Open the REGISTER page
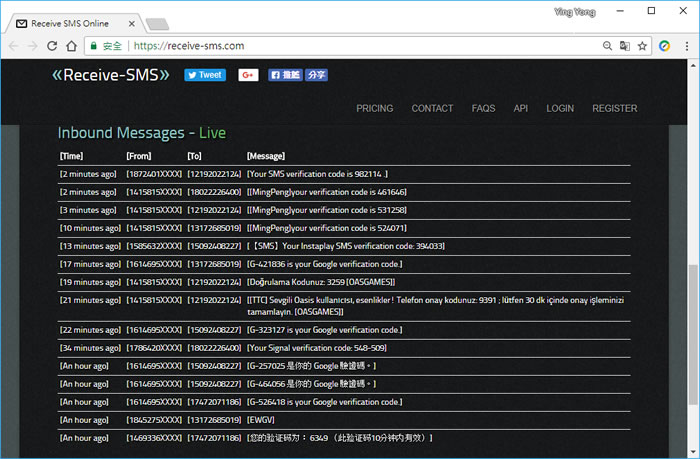 [x=615, y=108]
